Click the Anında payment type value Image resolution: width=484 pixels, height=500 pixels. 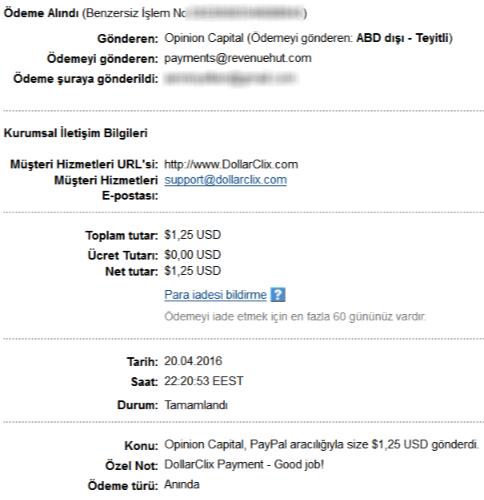coord(182,485)
